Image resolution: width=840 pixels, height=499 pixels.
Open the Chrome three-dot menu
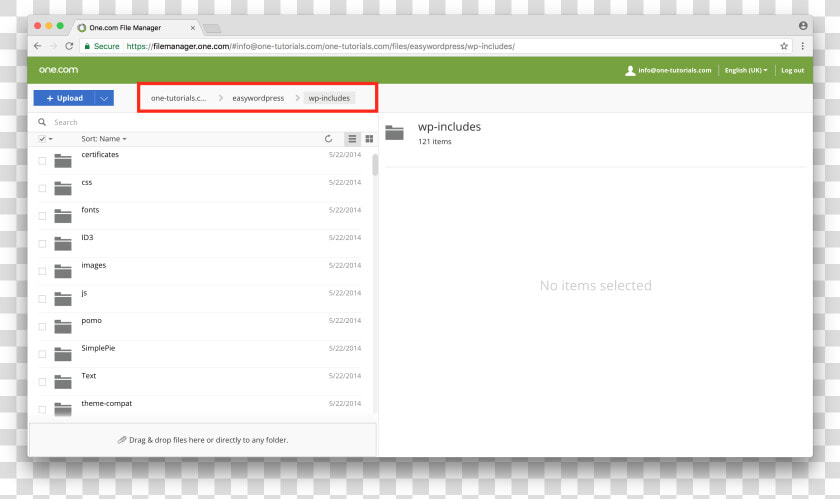coord(802,46)
